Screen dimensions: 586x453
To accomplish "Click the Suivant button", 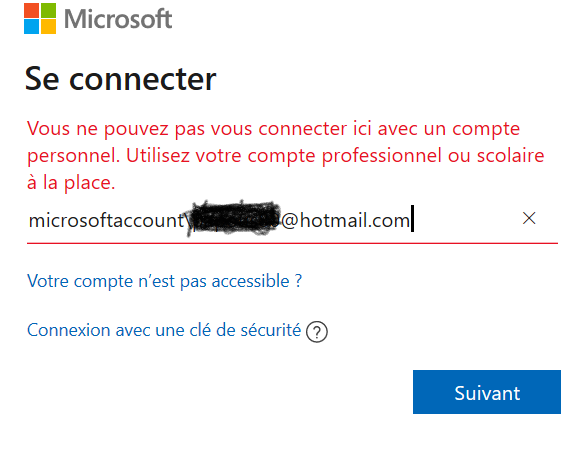I will pos(487,392).
